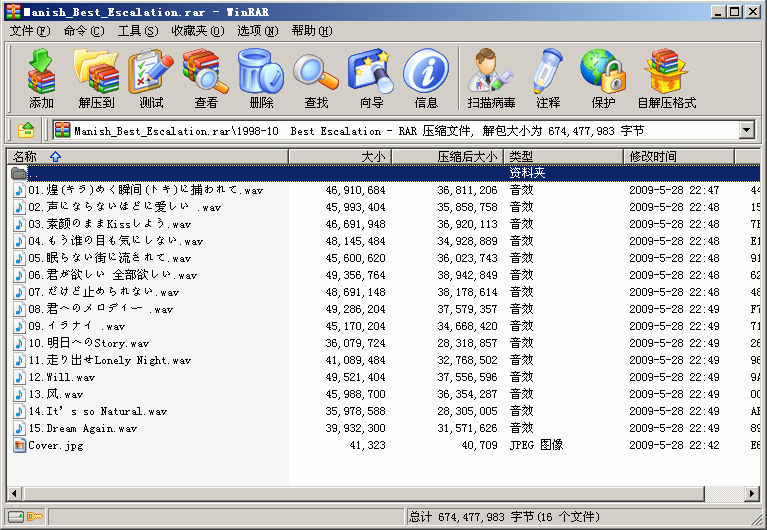The height and width of the screenshot is (530, 767).
Task: Click the image icon of Cover.jpg
Action: point(19,445)
